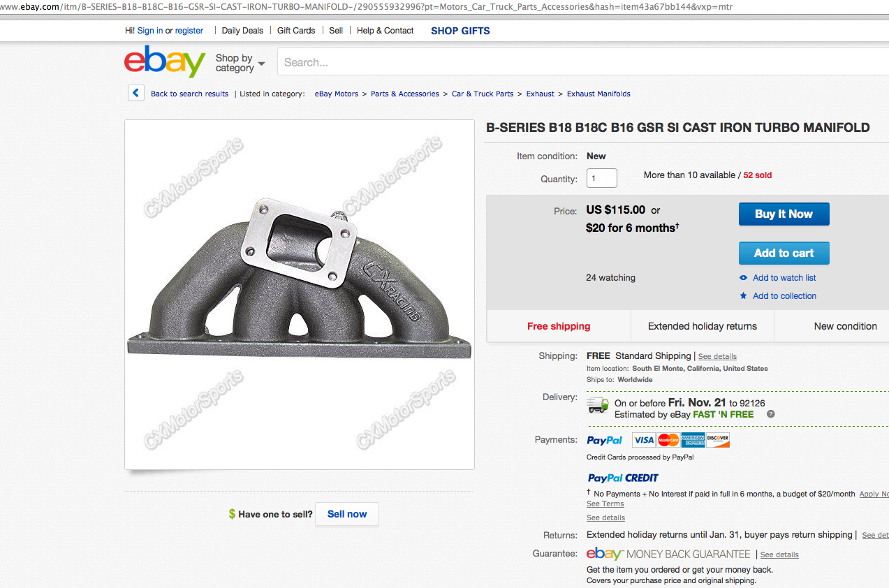889x588 pixels.
Task: Click the Sign in link
Action: coord(150,31)
